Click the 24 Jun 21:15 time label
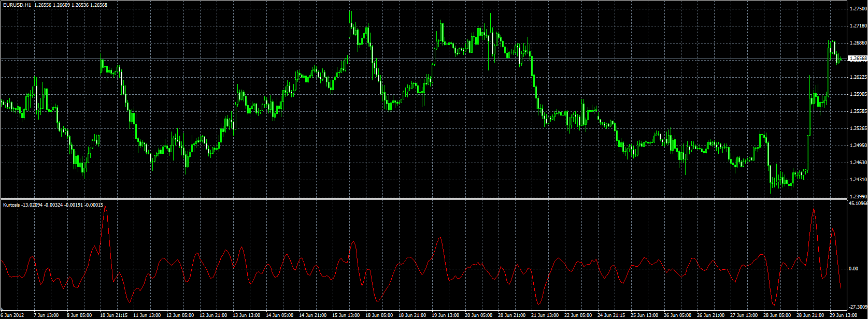This screenshot has height=319, width=868. [x=611, y=315]
